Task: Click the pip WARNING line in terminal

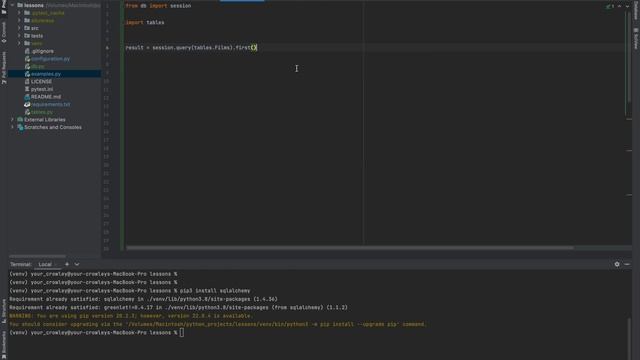Action: point(131,316)
